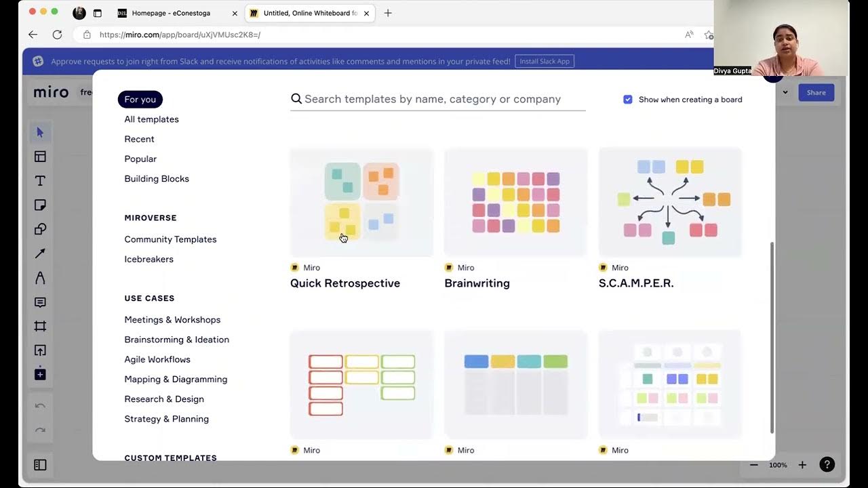The height and width of the screenshot is (488, 868).
Task: Click the Undo arrow
Action: [40, 406]
